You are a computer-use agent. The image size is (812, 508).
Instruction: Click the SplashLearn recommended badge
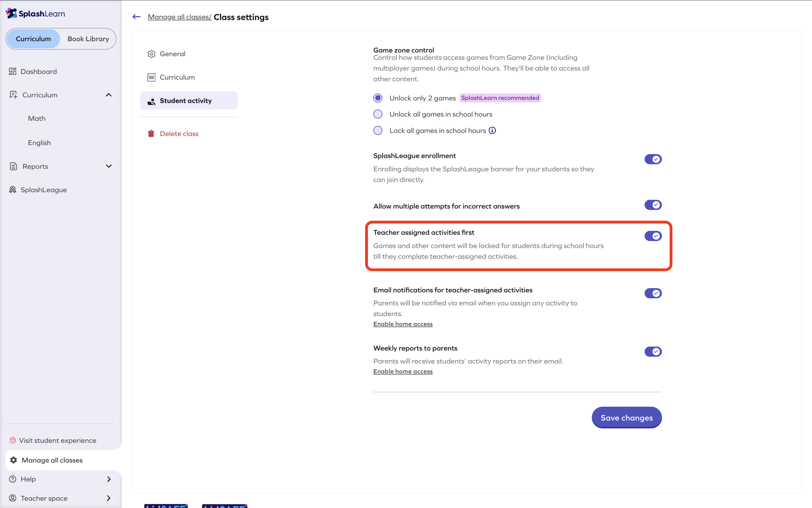pyautogui.click(x=500, y=98)
